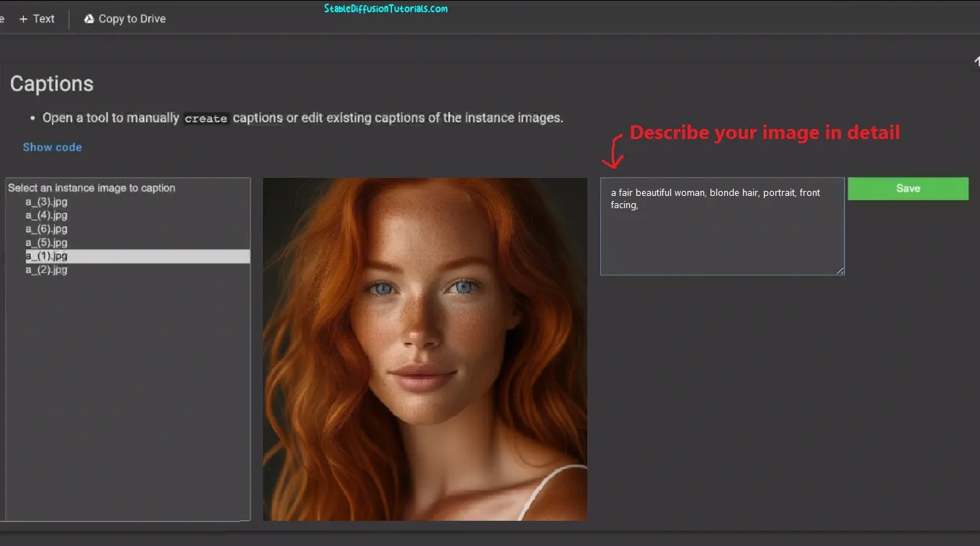
Task: Click the + Text toolbar button
Action: point(37,19)
